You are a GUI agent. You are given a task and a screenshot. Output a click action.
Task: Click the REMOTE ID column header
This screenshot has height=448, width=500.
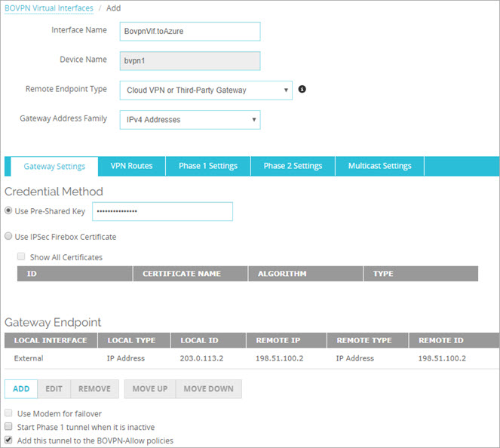tap(455, 341)
